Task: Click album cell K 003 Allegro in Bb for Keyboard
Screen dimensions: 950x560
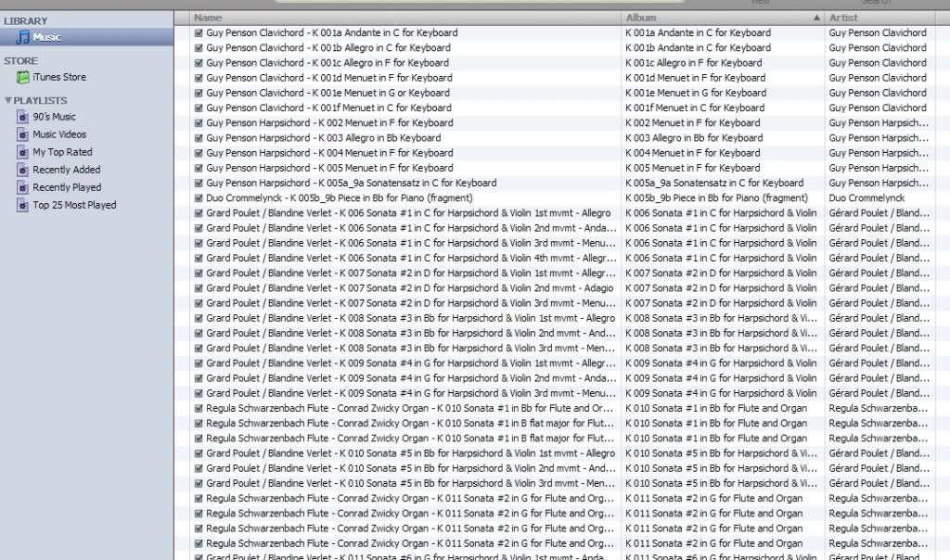Action: [694, 138]
